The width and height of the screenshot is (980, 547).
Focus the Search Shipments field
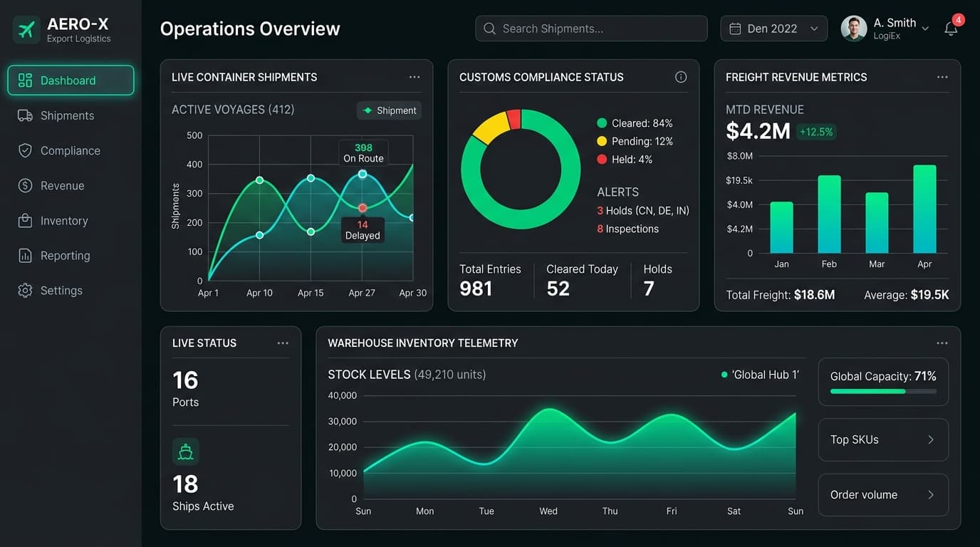tap(591, 28)
